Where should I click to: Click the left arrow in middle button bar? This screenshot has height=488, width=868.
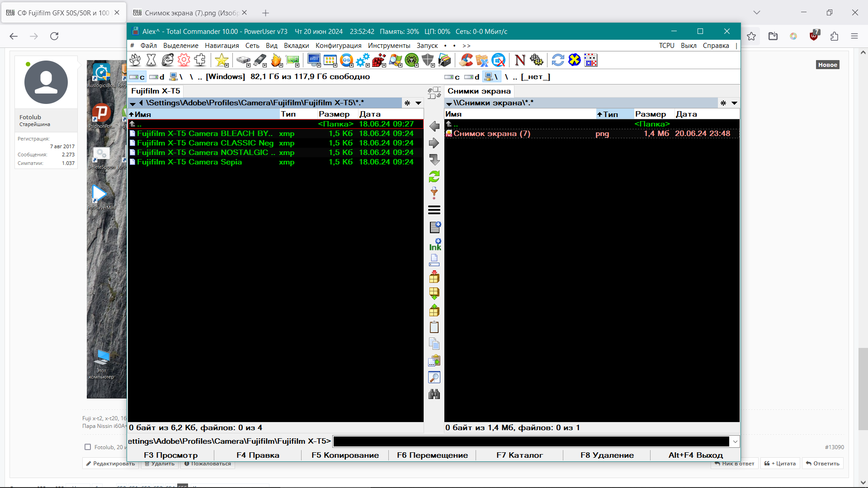click(434, 127)
